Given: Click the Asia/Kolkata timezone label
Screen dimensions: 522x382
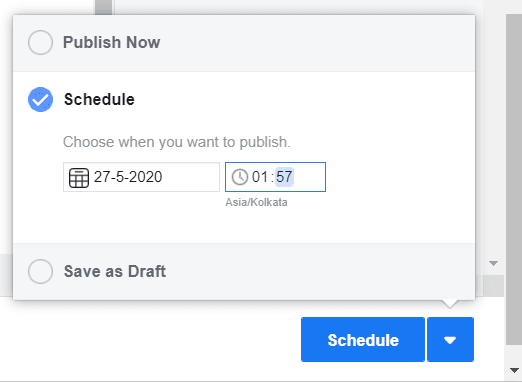Looking at the screenshot, I should pyautogui.click(x=256, y=202).
